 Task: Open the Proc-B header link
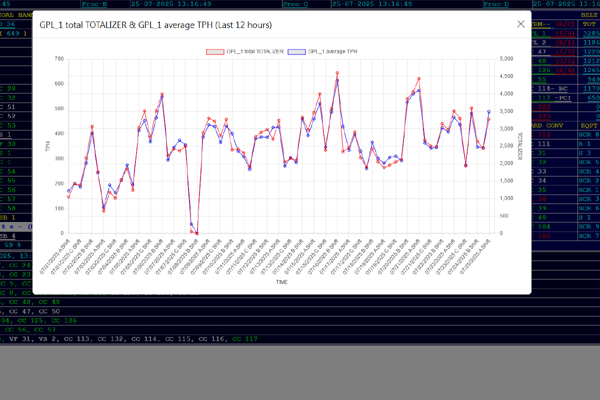(94, 4)
